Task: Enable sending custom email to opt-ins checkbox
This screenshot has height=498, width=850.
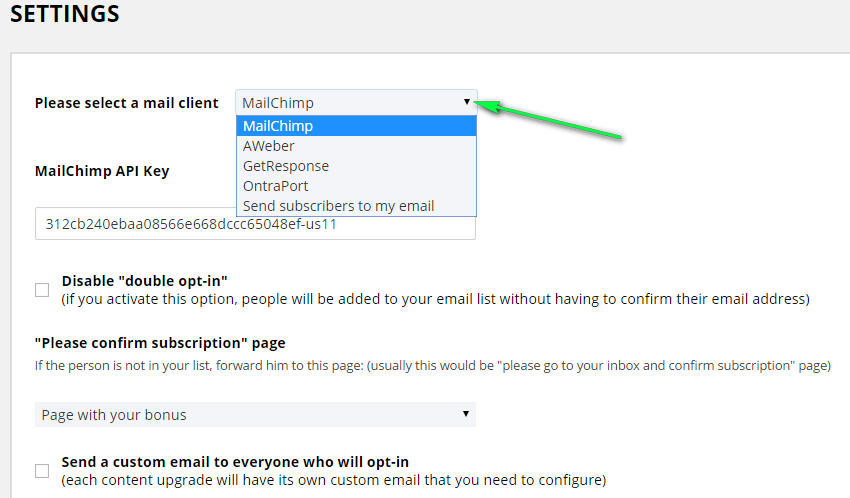Action: click(42, 471)
